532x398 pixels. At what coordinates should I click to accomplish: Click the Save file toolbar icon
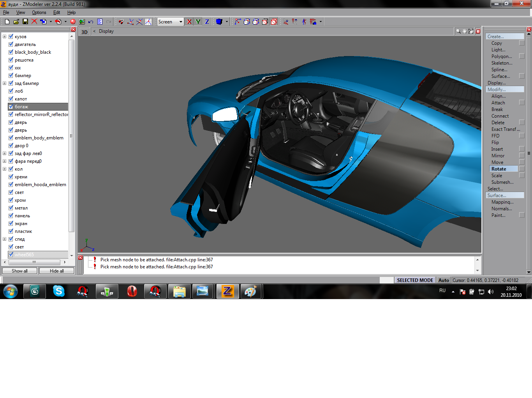25,22
